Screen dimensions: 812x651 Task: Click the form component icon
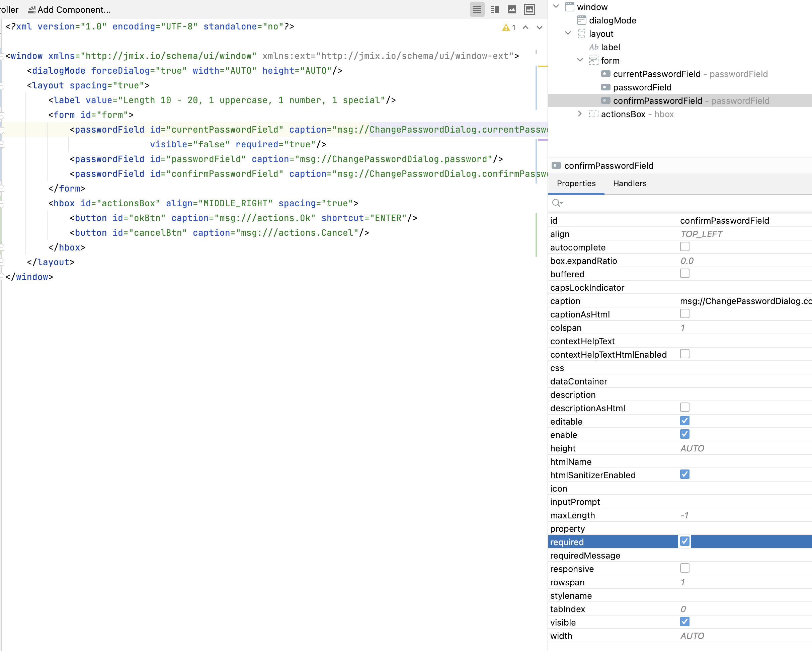coord(593,60)
